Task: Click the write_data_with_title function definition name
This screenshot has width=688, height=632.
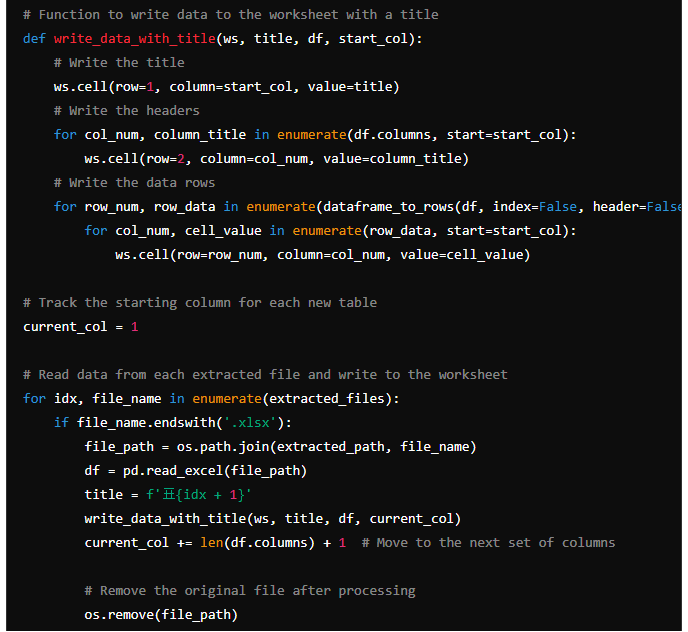Action: pos(134,38)
